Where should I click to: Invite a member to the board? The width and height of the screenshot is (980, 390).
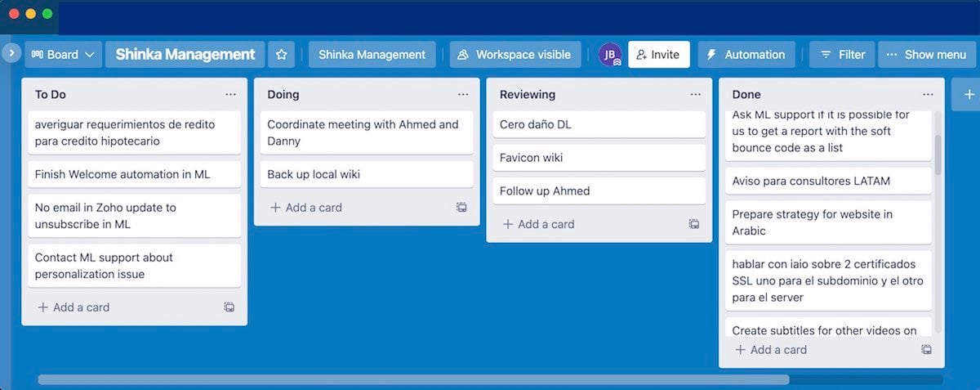click(658, 55)
